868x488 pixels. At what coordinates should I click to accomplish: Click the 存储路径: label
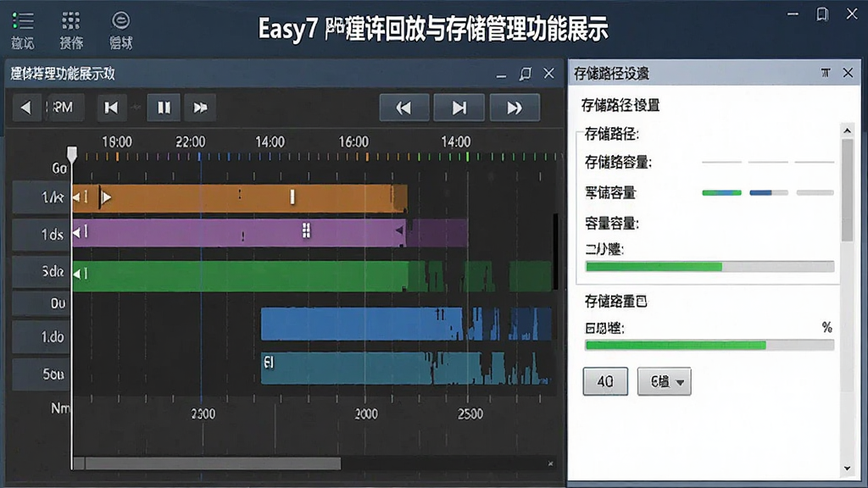(x=612, y=134)
